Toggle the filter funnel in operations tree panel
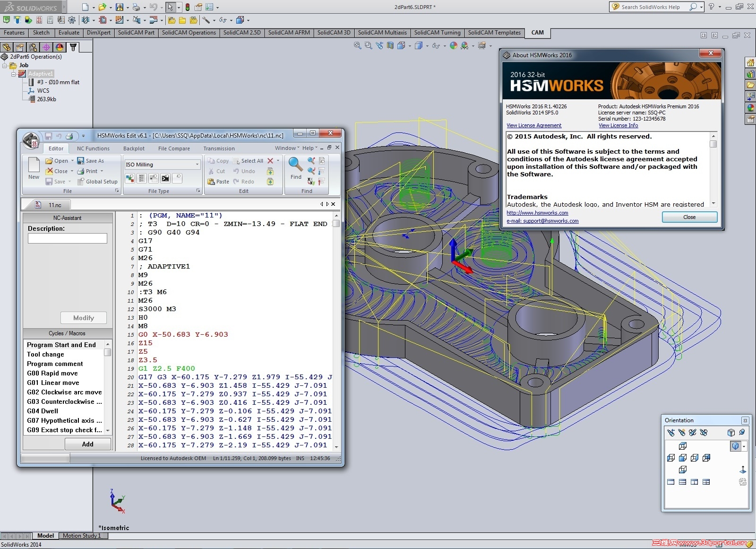 (x=73, y=47)
